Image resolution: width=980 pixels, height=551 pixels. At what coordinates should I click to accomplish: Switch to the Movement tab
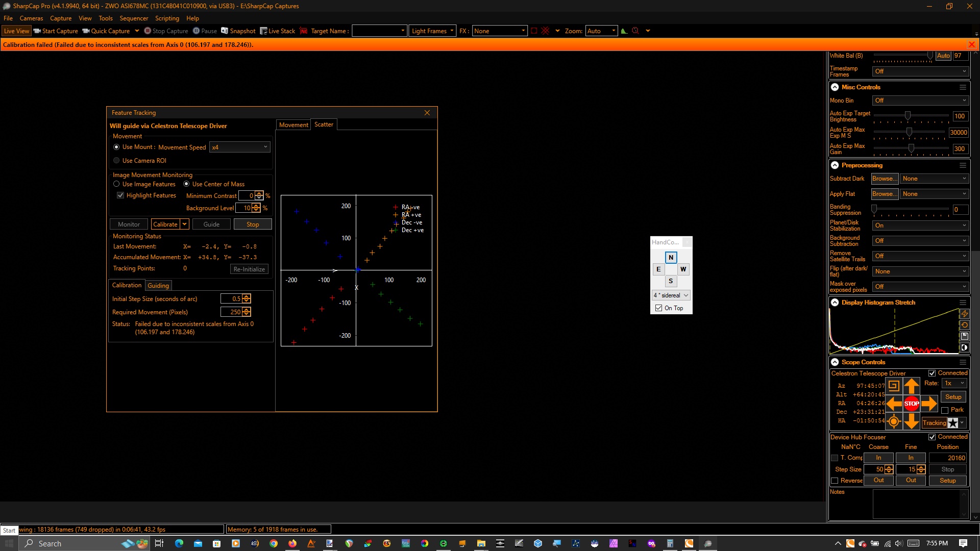(x=293, y=125)
